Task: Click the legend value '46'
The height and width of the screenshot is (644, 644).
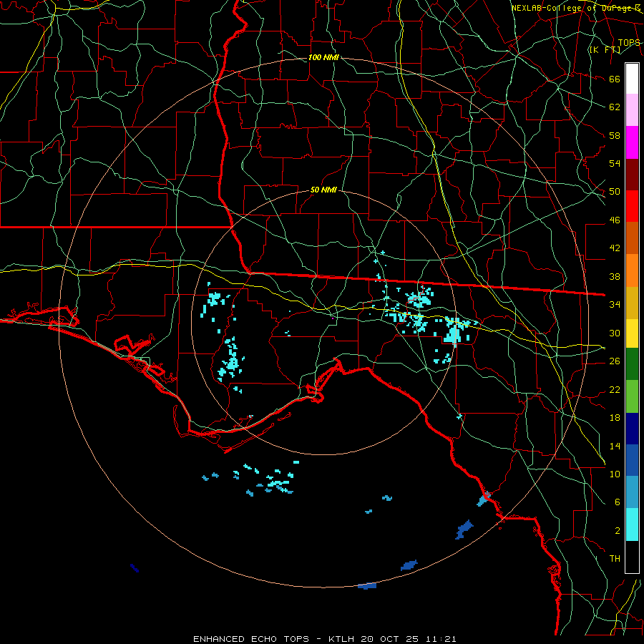Action: click(615, 220)
